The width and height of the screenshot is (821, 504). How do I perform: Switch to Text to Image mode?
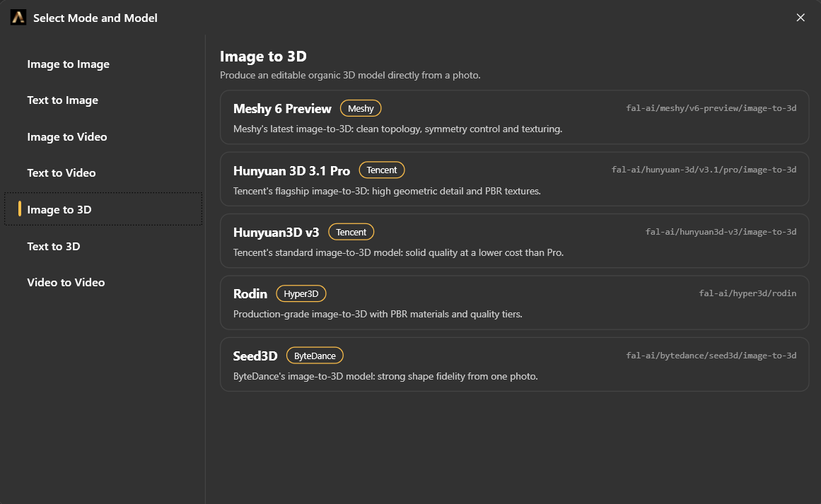(103, 100)
